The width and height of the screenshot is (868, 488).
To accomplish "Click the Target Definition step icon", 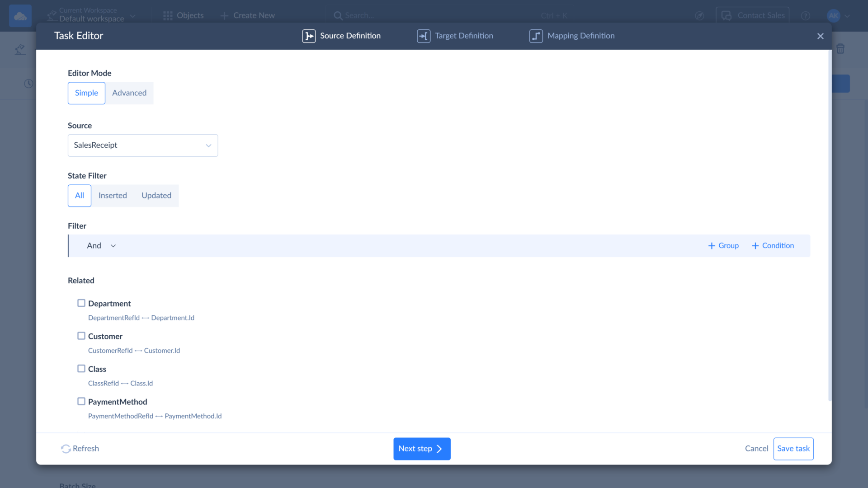I will point(424,36).
